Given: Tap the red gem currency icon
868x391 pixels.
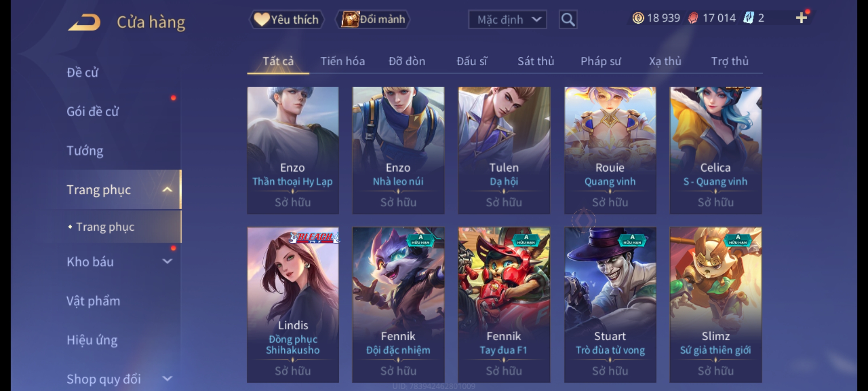Looking at the screenshot, I should click(x=693, y=18).
